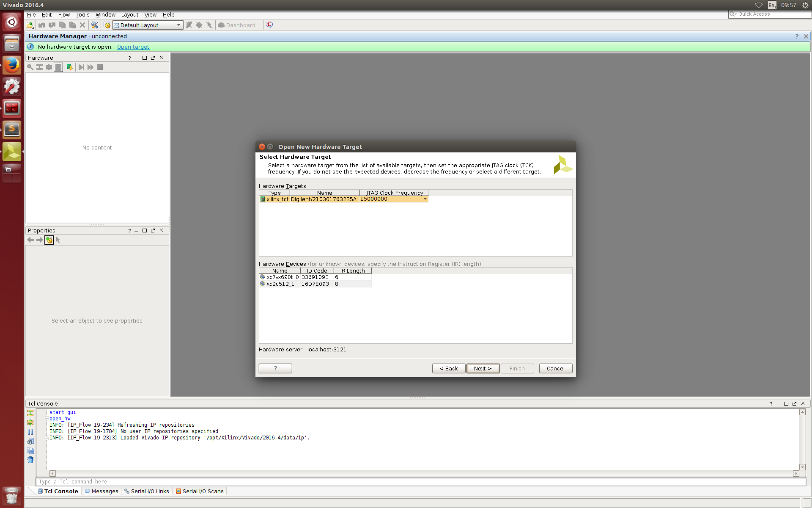Click Tcl Console horizontal scrollbar left arrow

pos(52,474)
